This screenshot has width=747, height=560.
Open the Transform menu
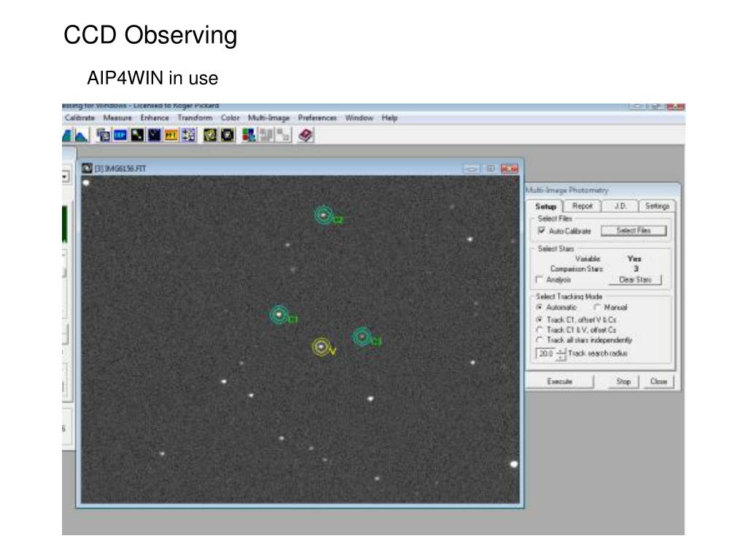[195, 117]
